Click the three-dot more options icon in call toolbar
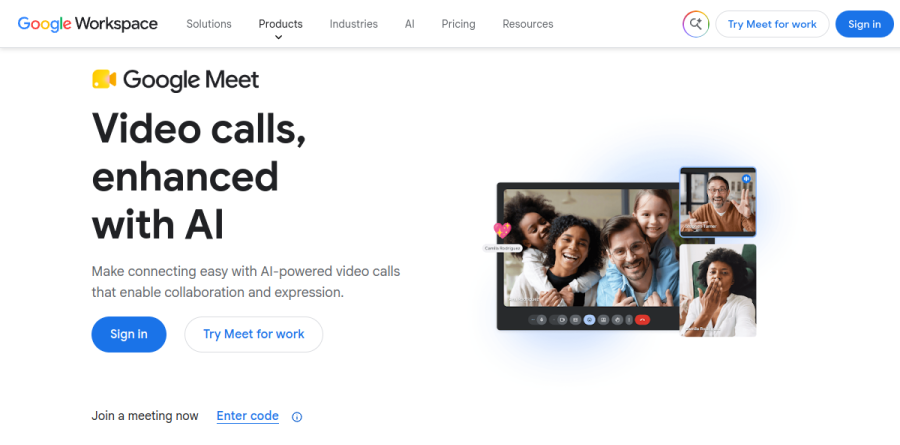The height and width of the screenshot is (445, 900). (629, 320)
